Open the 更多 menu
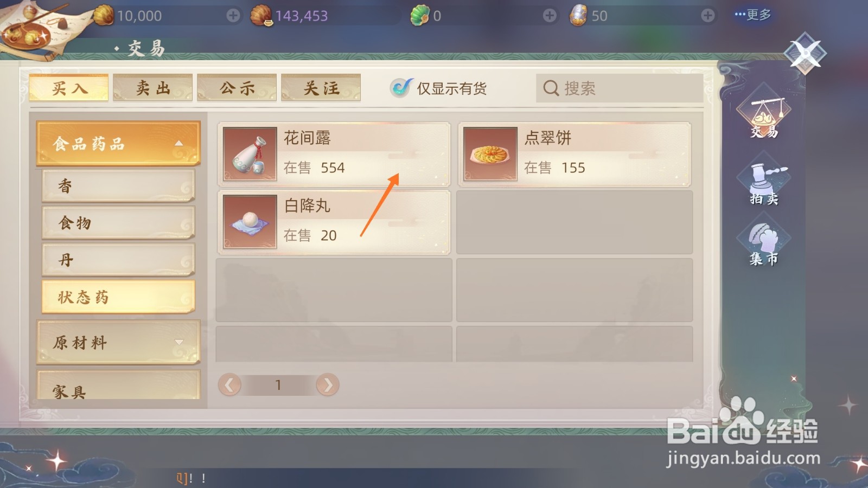868x488 pixels. tap(753, 15)
